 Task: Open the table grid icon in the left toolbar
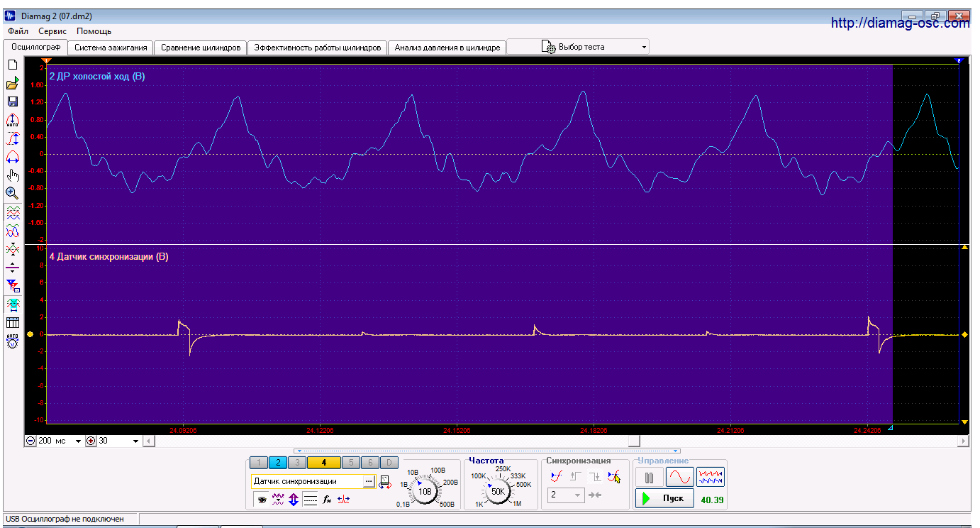12,323
